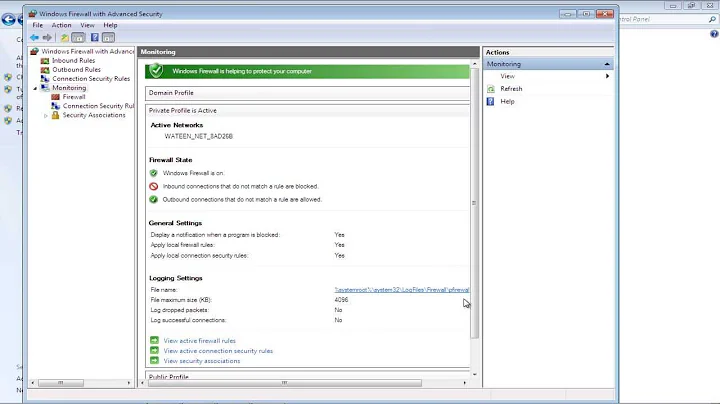Click the Outbound Rules icon in tree
The image size is (720, 404).
coord(45,70)
